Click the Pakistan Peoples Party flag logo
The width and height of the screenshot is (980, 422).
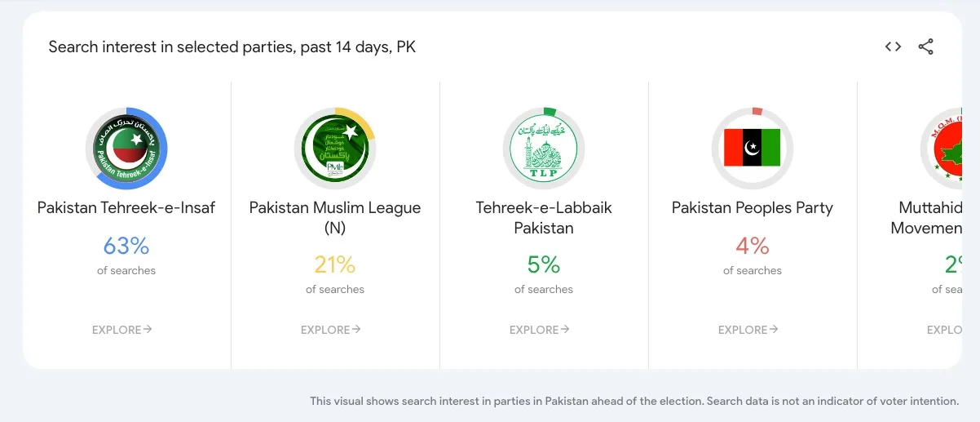753,149
